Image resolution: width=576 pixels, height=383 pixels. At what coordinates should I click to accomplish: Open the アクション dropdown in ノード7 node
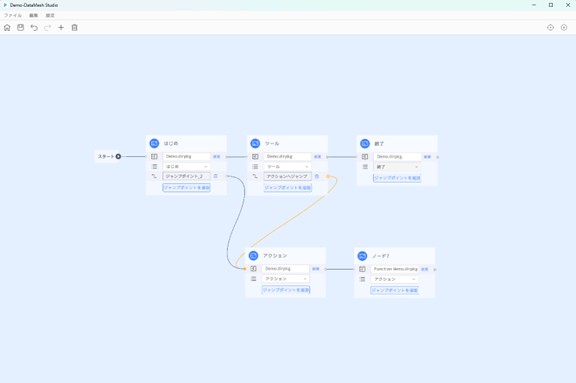pos(395,279)
